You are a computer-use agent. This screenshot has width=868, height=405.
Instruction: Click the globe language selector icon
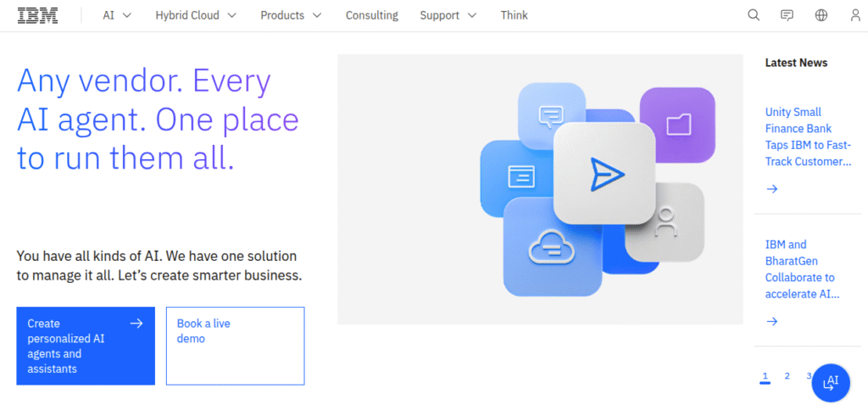[821, 15]
